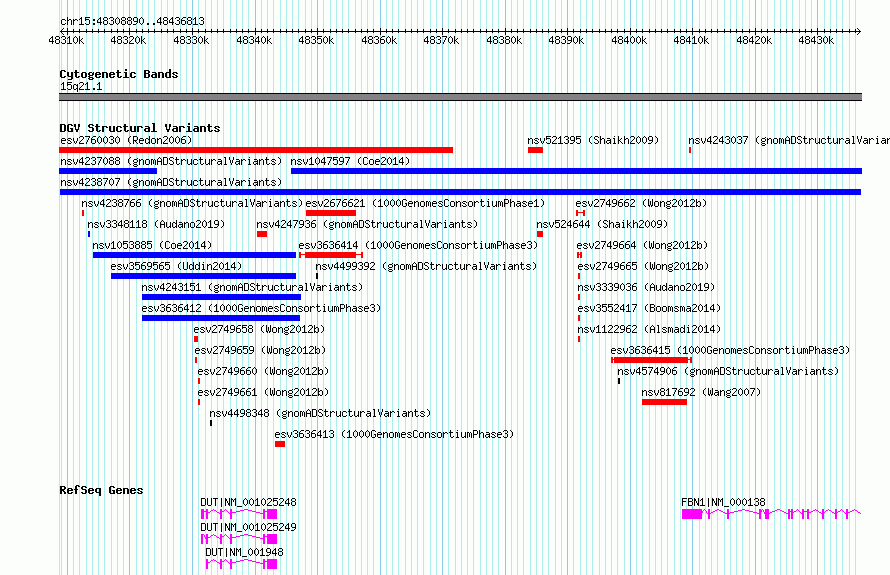Open nsv3348118 (Audano2019) variant
Viewport: 890px width, 575px height.
[x=156, y=224]
